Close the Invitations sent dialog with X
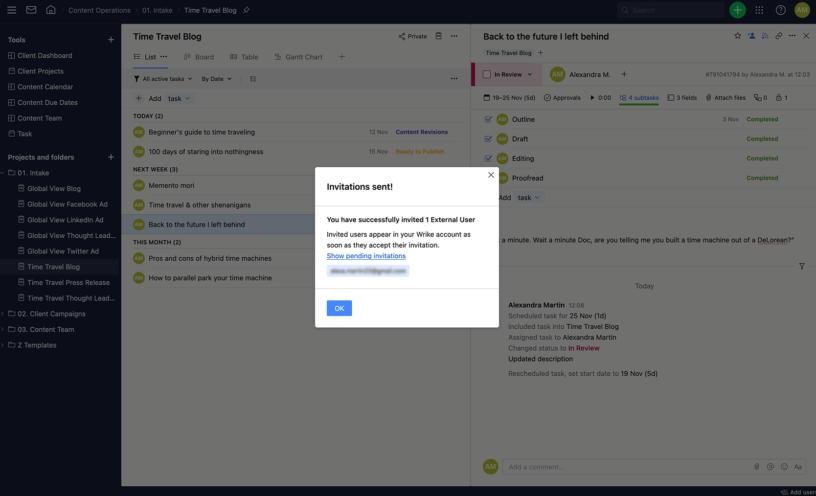 (x=490, y=175)
